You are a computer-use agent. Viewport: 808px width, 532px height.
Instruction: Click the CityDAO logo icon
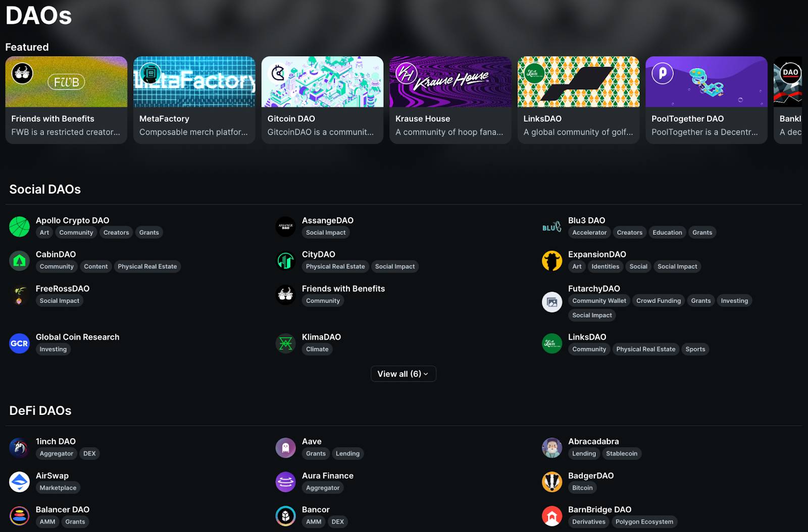[x=285, y=260]
